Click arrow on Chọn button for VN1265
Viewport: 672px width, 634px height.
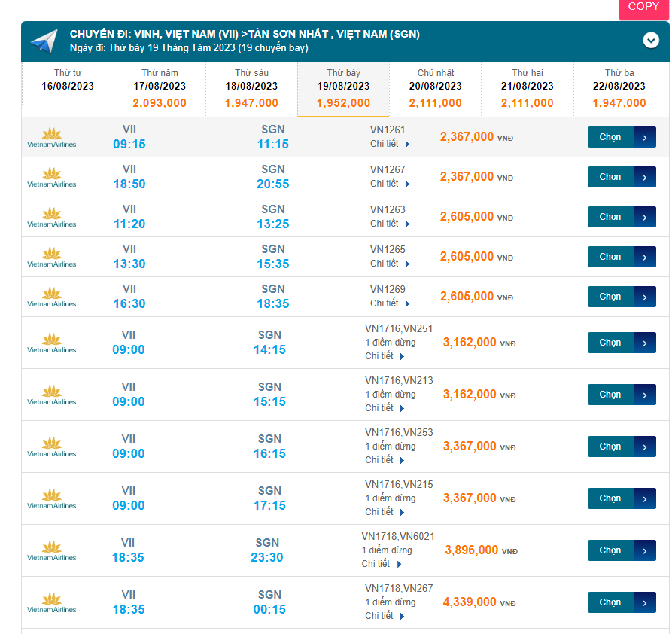coord(645,257)
